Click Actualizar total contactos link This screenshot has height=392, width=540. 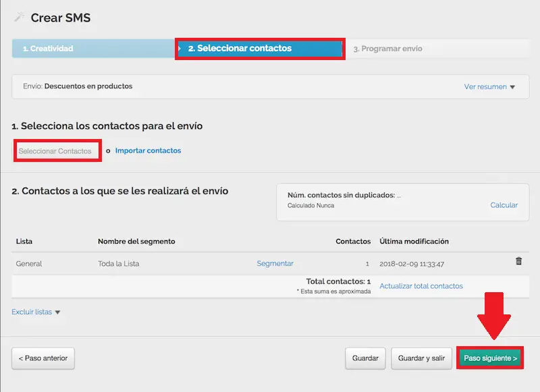[421, 286]
